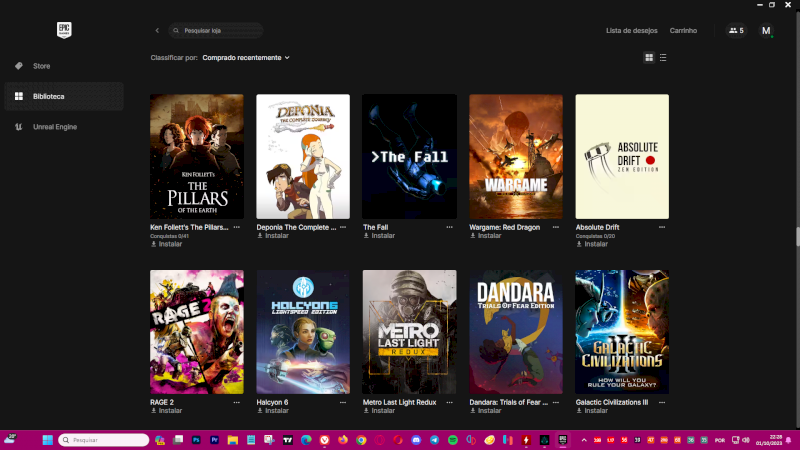Install Metro Last Light Redux
The image size is (800, 450).
(x=384, y=410)
